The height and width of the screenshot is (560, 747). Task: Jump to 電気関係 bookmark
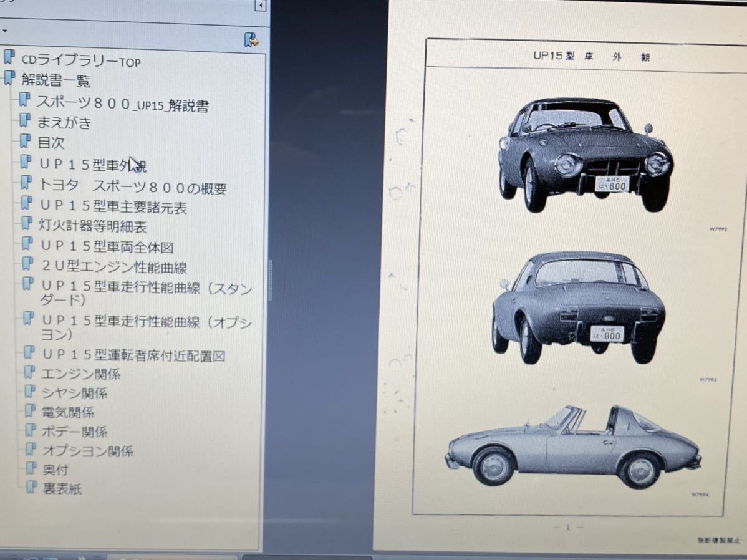(x=69, y=412)
